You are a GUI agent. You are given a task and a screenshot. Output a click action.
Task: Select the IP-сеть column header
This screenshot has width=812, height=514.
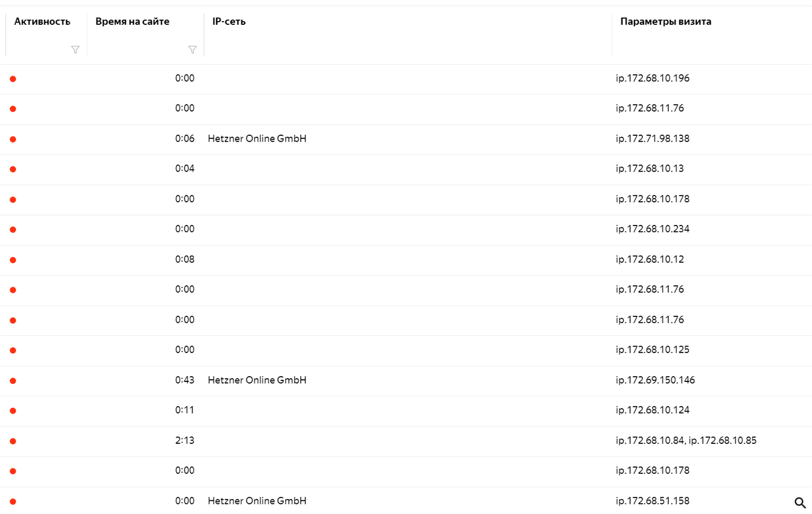(229, 22)
